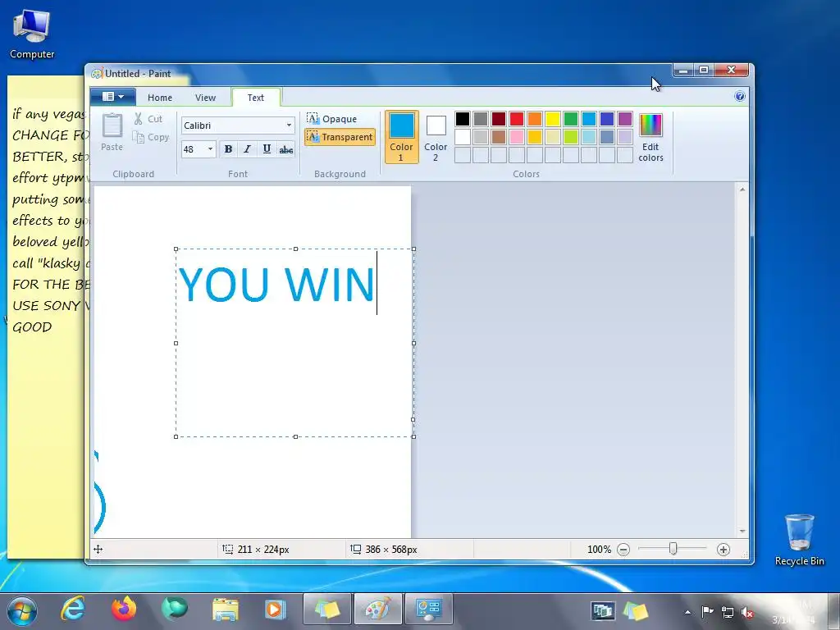Pick the indigo color swatch
Image resolution: width=840 pixels, height=630 pixels.
click(606, 118)
